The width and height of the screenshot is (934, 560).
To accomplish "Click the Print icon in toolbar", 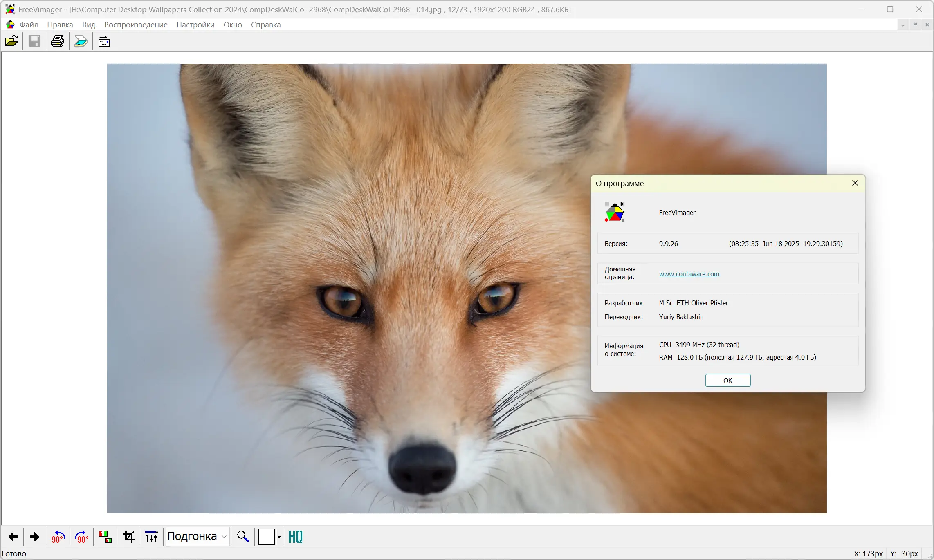I will [x=58, y=41].
